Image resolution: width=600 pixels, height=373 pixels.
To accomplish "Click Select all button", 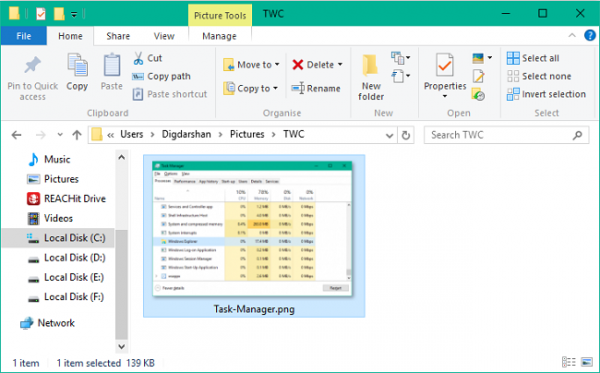I will coord(533,58).
